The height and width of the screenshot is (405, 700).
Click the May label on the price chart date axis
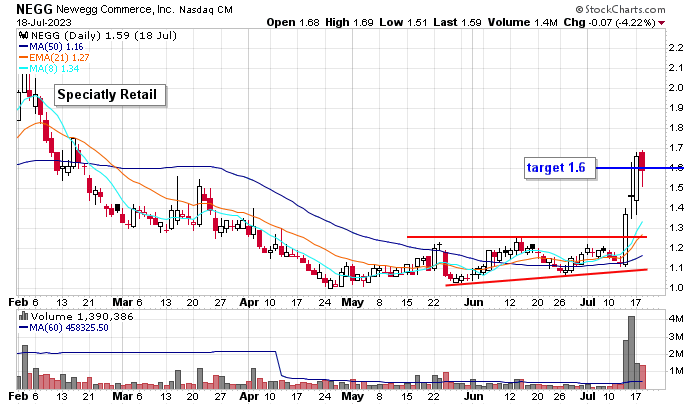[x=353, y=302]
